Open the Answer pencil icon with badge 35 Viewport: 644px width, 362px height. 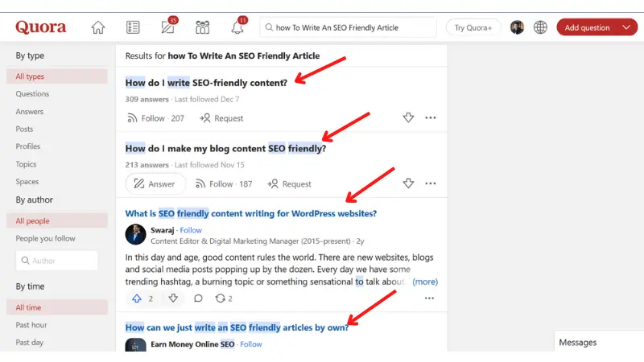[x=168, y=27]
